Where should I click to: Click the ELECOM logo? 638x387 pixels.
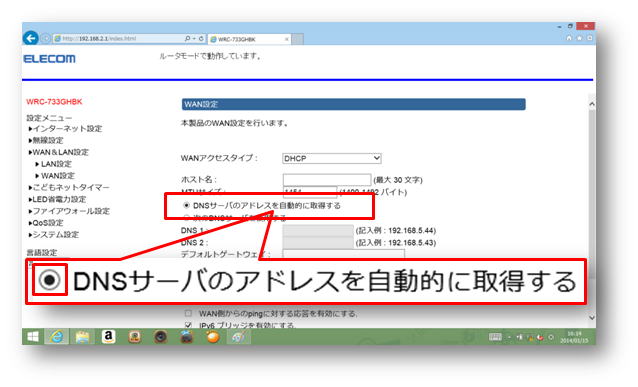[x=50, y=59]
